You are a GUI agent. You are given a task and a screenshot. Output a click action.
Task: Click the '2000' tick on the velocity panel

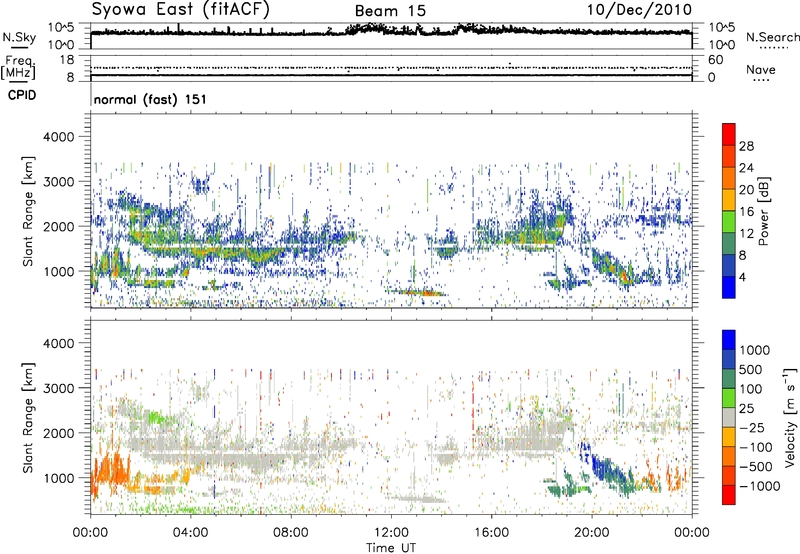tap(58, 433)
